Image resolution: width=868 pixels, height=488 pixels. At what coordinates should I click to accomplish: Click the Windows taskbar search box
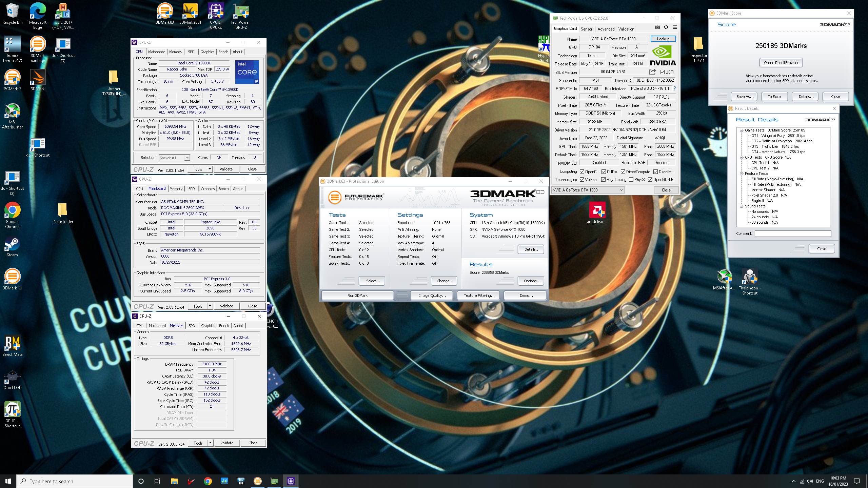click(75, 481)
